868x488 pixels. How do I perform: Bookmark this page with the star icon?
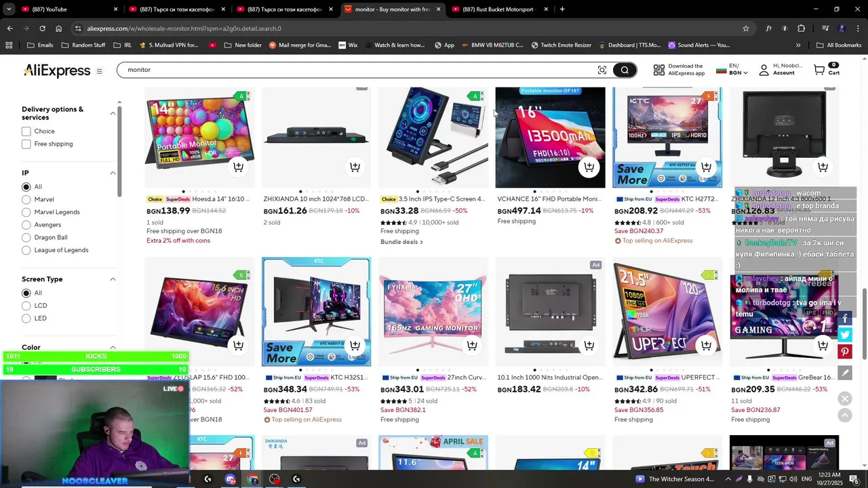pyautogui.click(x=746, y=28)
